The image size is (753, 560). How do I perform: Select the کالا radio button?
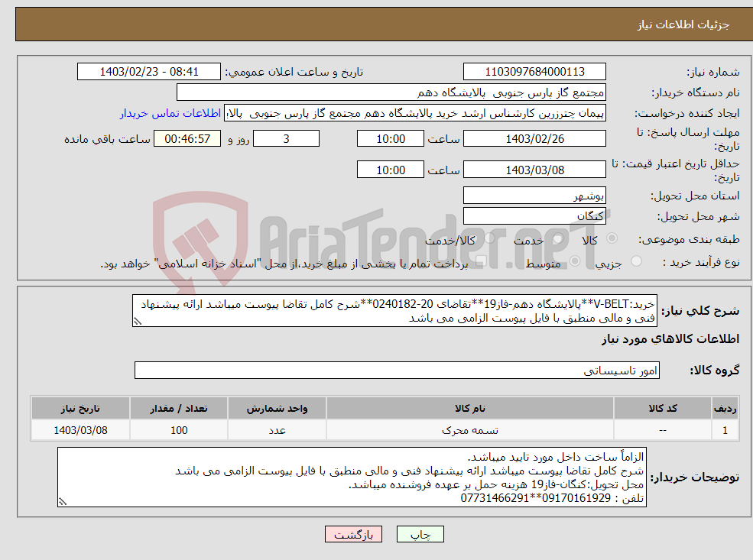click(612, 238)
